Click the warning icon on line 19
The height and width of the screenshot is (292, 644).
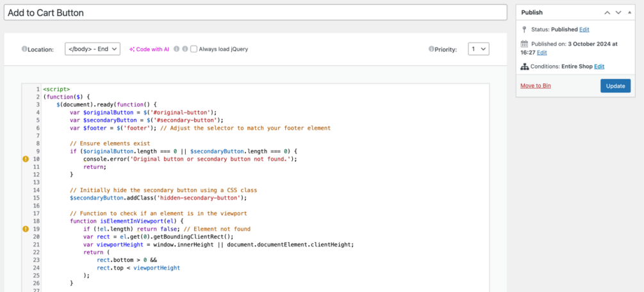point(26,229)
